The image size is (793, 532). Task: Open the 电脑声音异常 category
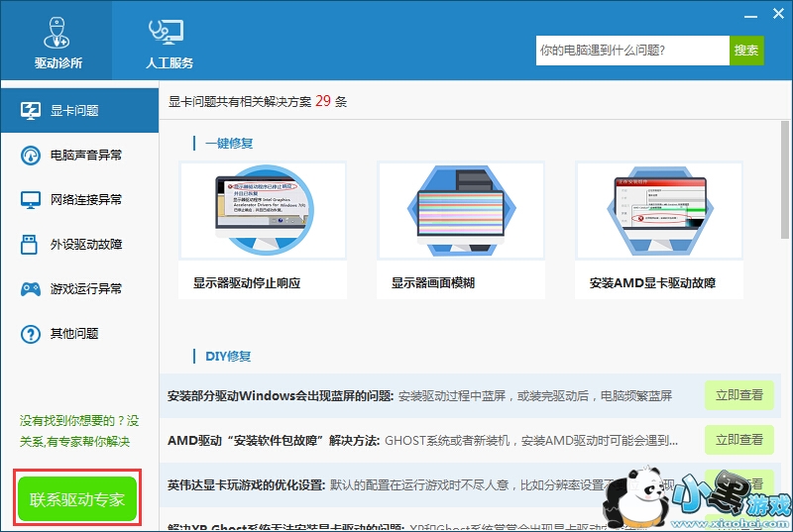(x=80, y=156)
